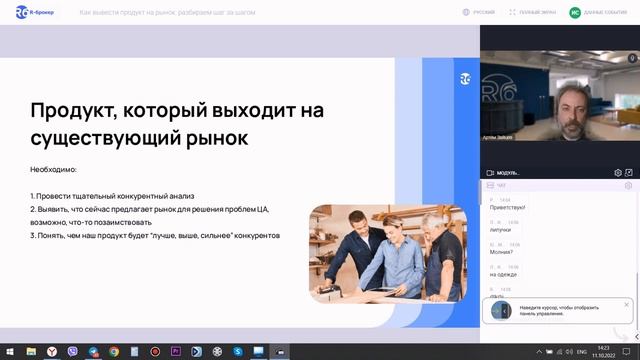Image resolution: width=640 pixels, height=360 pixels.
Task: Click slide point '3. Понять, чем наш продукт'
Action: [x=155, y=236]
